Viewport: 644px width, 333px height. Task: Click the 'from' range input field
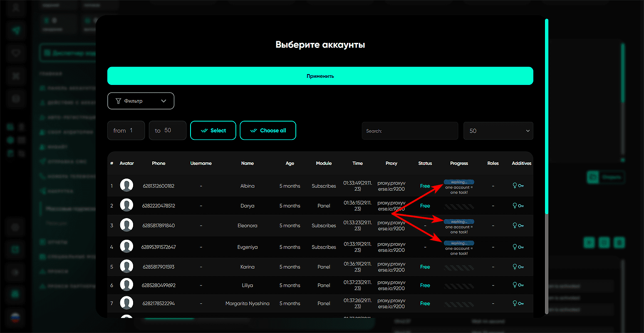point(126,130)
